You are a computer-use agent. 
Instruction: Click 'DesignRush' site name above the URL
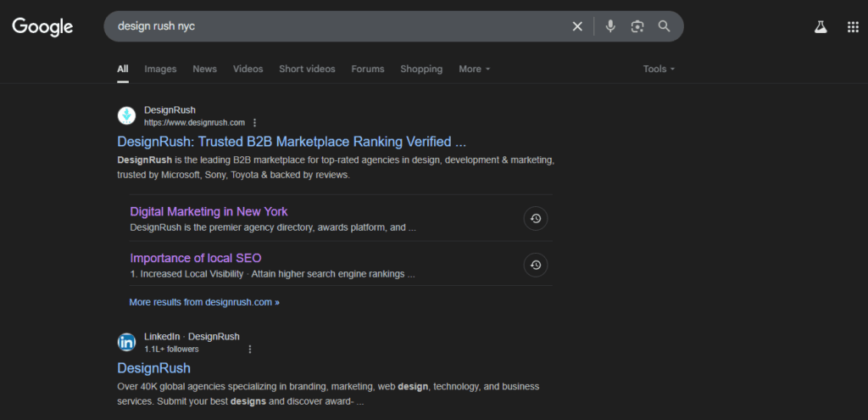tap(170, 110)
